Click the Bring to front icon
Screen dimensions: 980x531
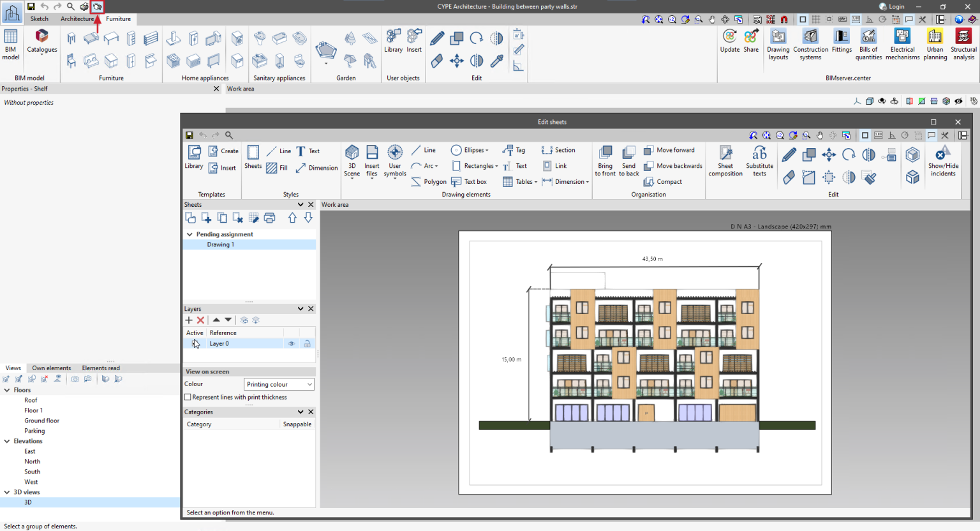click(605, 160)
